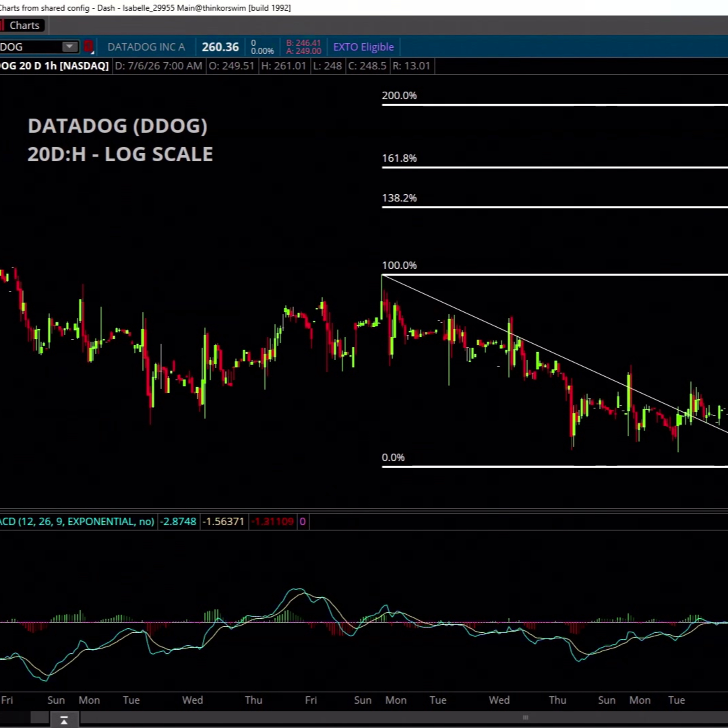Click the 0.00% net change value
The image size is (728, 728).
(x=262, y=51)
